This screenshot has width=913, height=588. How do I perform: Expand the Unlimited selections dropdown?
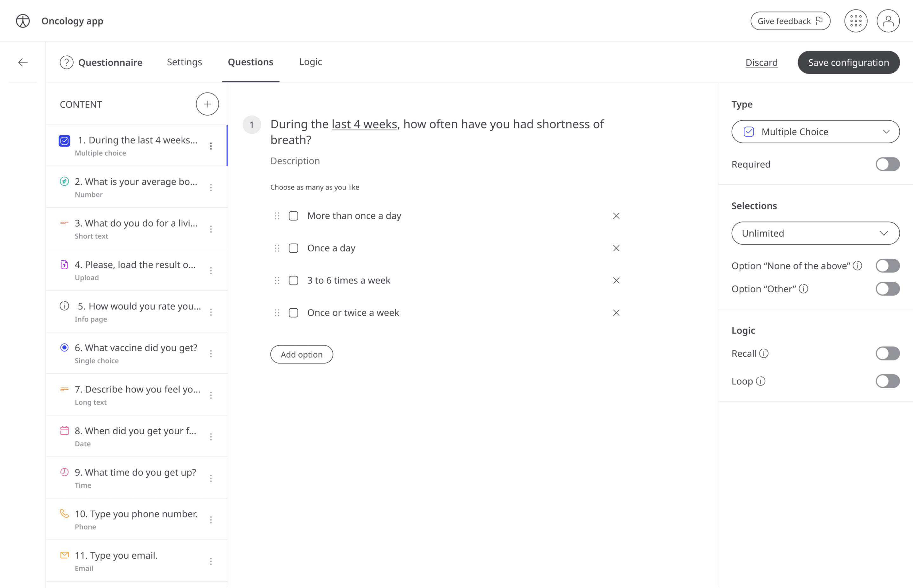coord(815,233)
